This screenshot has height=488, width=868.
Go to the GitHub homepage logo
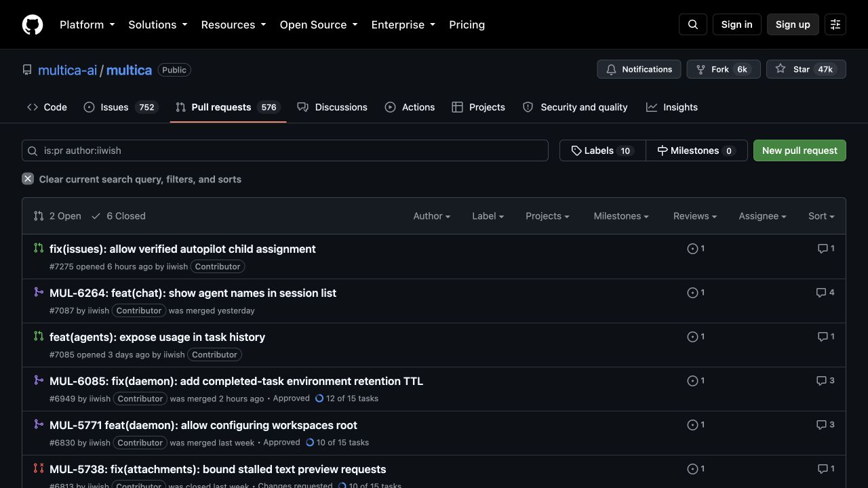point(33,24)
